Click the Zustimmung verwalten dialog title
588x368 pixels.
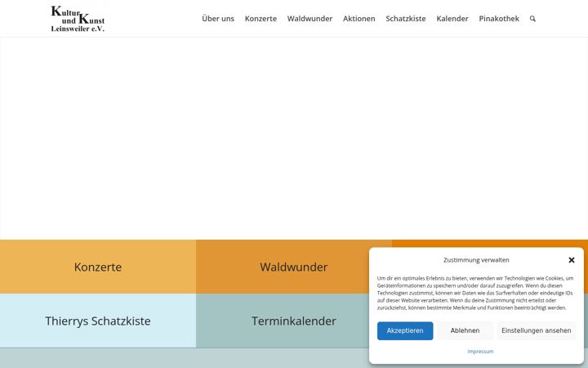476,260
